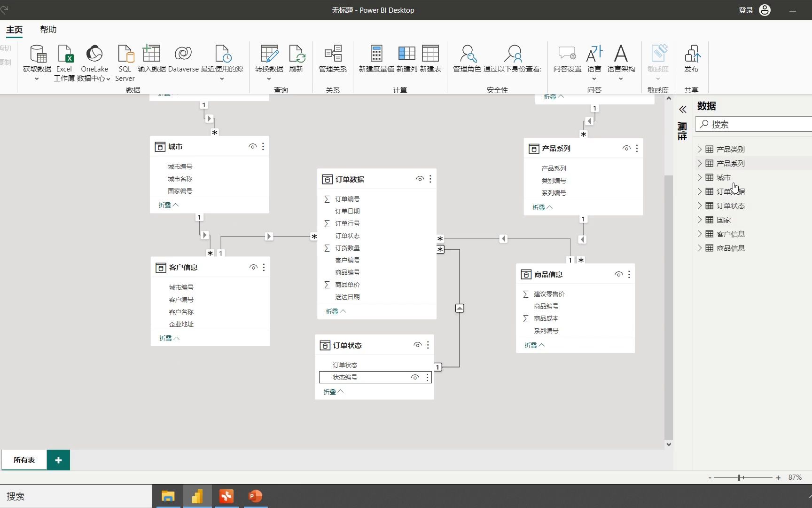
Task: Open PowerPoint from taskbar
Action: click(255, 496)
